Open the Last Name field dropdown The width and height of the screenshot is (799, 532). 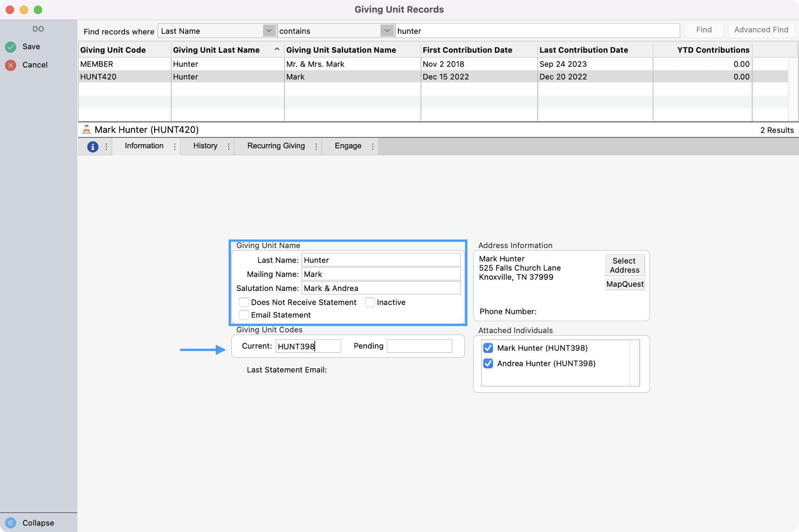(x=269, y=31)
